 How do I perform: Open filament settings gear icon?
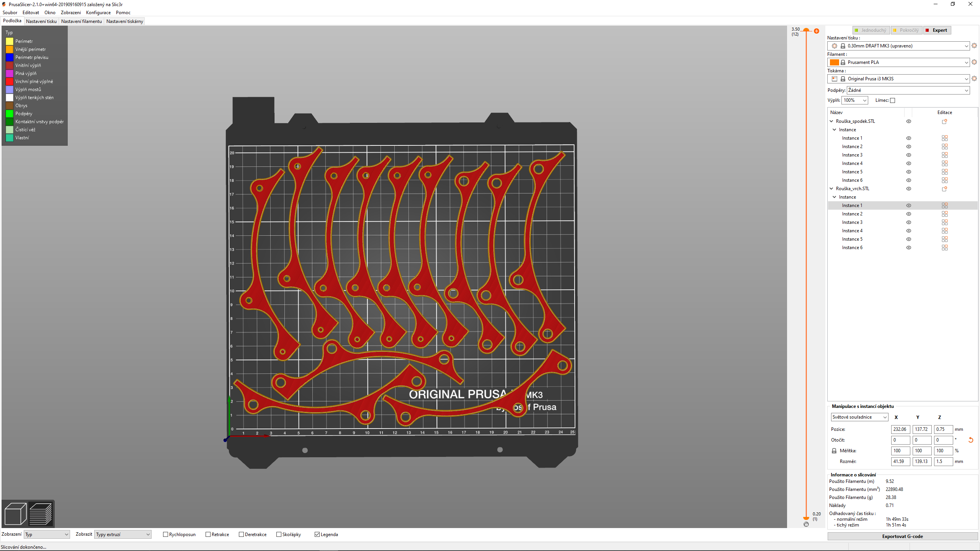click(974, 62)
